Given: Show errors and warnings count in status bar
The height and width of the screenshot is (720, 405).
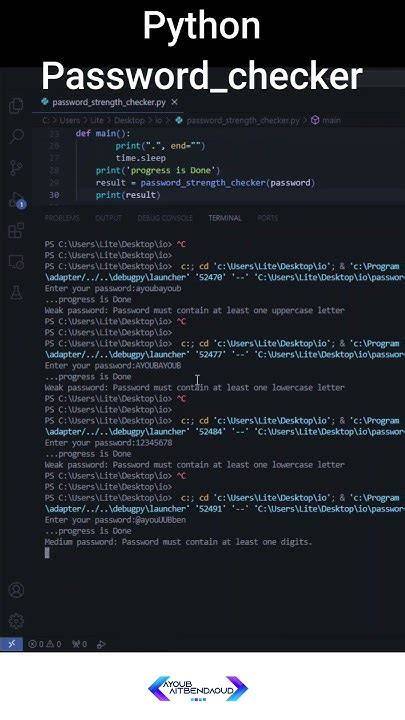Looking at the screenshot, I should [45, 644].
